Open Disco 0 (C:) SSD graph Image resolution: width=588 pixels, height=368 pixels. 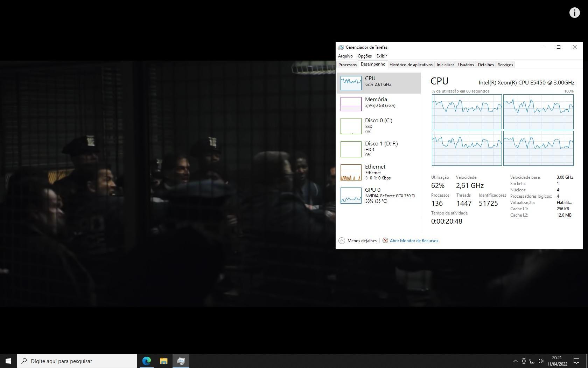click(351, 126)
